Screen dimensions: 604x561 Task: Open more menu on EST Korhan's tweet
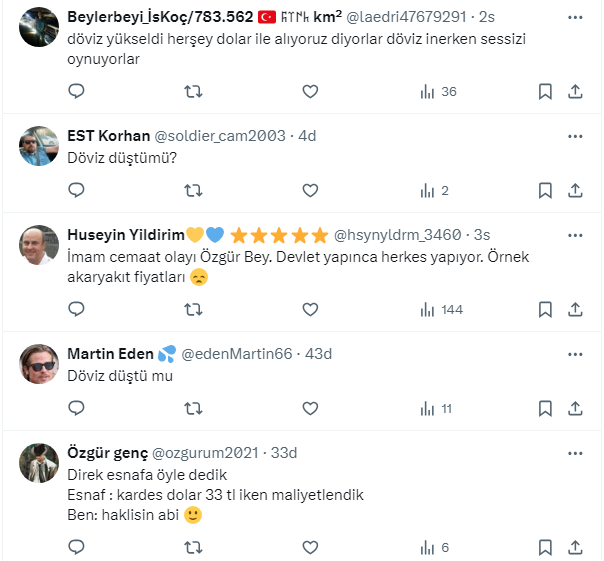click(576, 135)
